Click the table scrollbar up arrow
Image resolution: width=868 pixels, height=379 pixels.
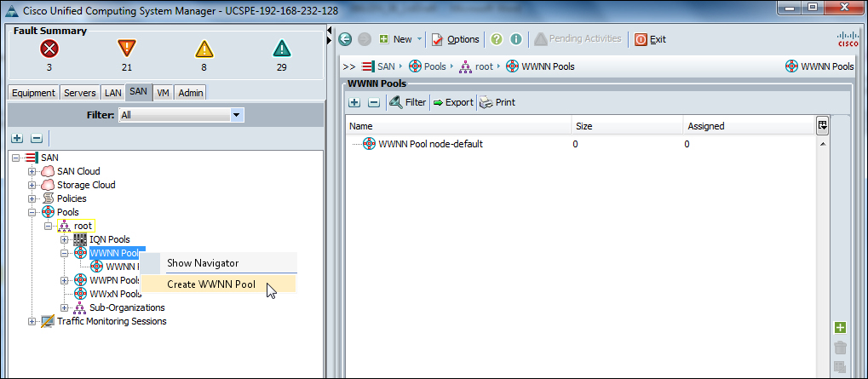[x=822, y=144]
